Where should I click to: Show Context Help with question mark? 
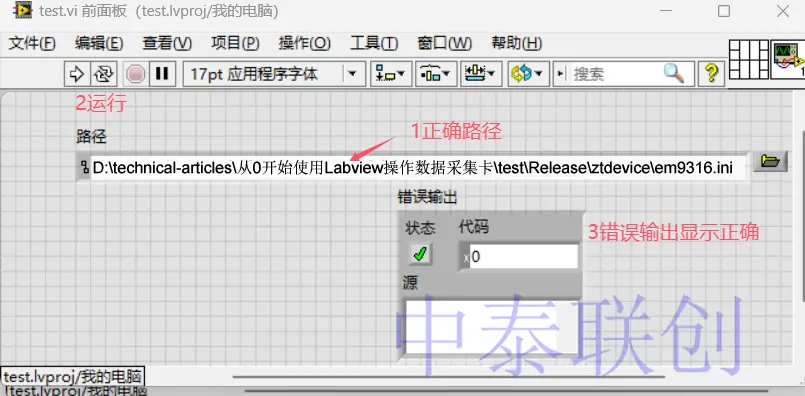tap(711, 73)
